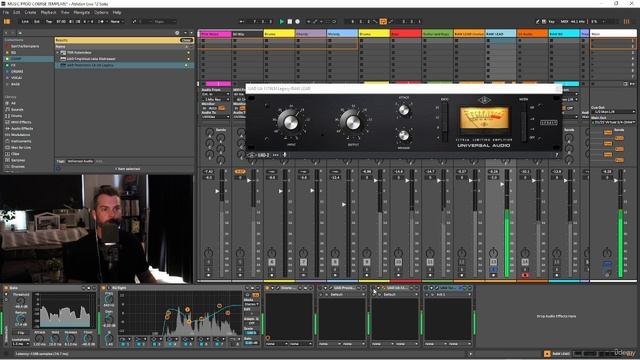This screenshot has width=640, height=360.
Task: Click volume fader handle of track 13
Action: point(502,184)
